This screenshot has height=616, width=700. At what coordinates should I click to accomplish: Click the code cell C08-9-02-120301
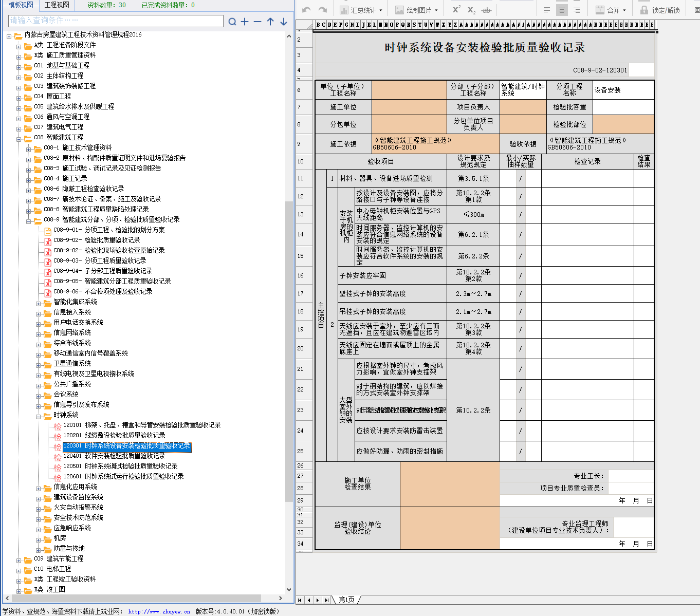tap(600, 70)
